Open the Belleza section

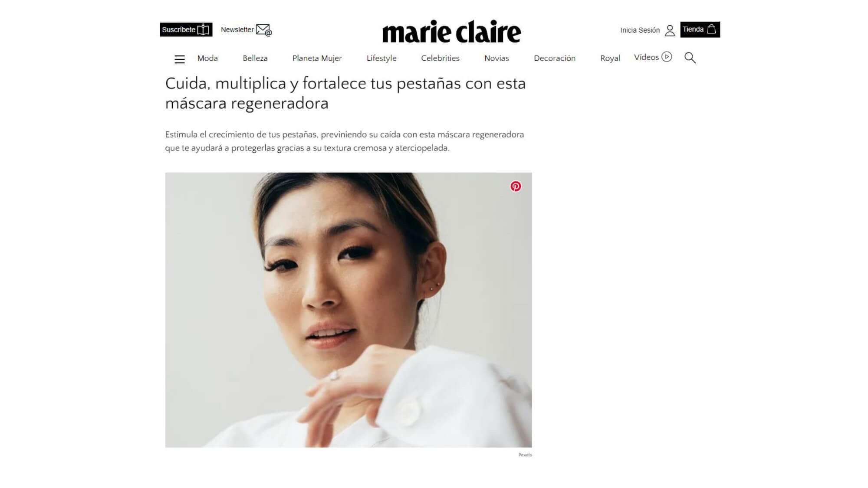click(x=255, y=58)
